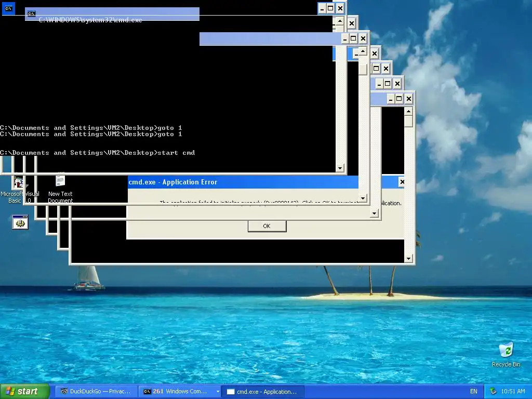Open the Start menu
Viewport: 532px width, 399px height.
pyautogui.click(x=24, y=391)
